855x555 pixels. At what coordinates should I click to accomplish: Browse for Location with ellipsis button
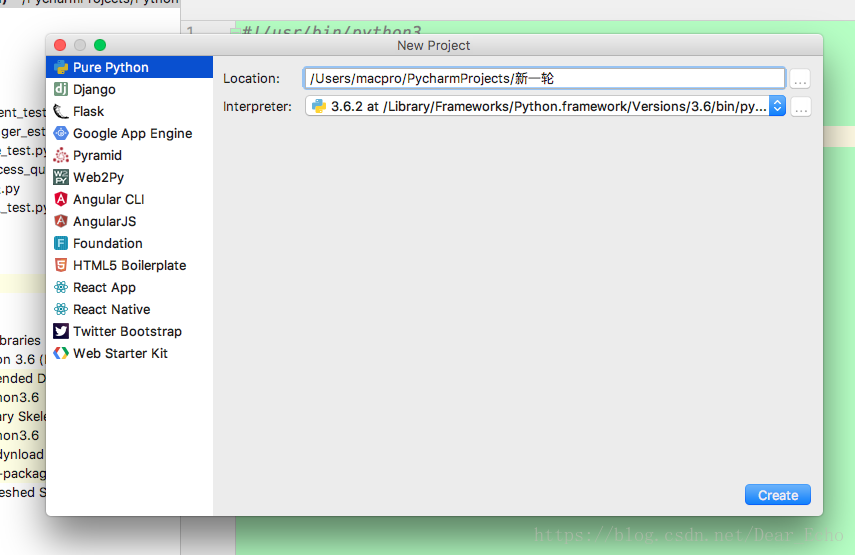[x=800, y=79]
